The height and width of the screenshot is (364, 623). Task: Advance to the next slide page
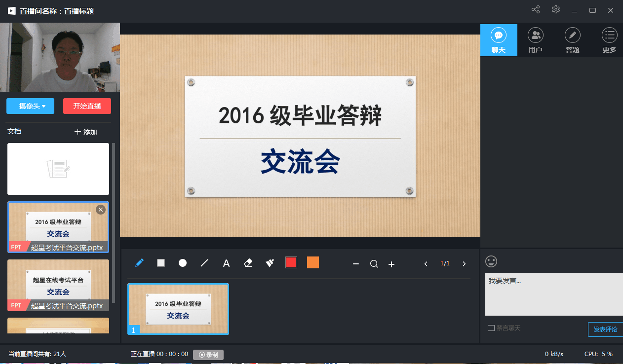[x=464, y=264]
